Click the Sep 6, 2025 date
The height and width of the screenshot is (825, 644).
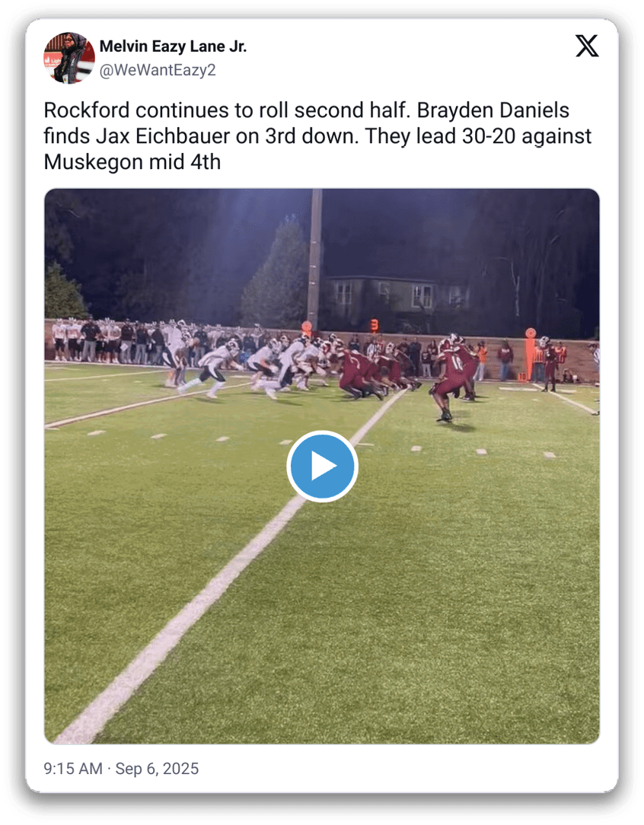[157, 769]
